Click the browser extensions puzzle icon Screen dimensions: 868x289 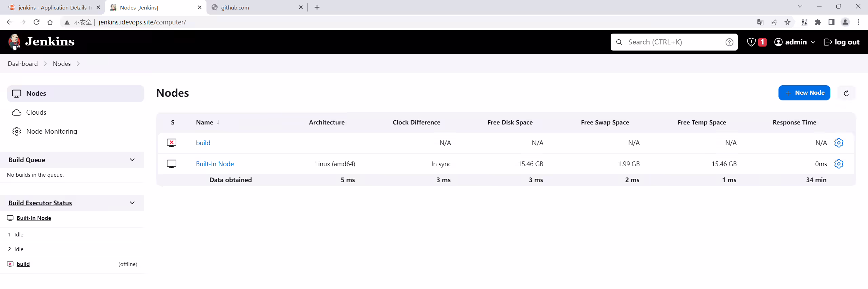tap(818, 22)
